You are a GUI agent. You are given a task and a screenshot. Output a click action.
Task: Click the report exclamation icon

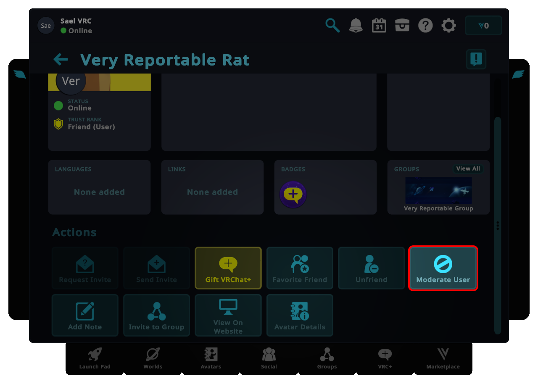[476, 59]
